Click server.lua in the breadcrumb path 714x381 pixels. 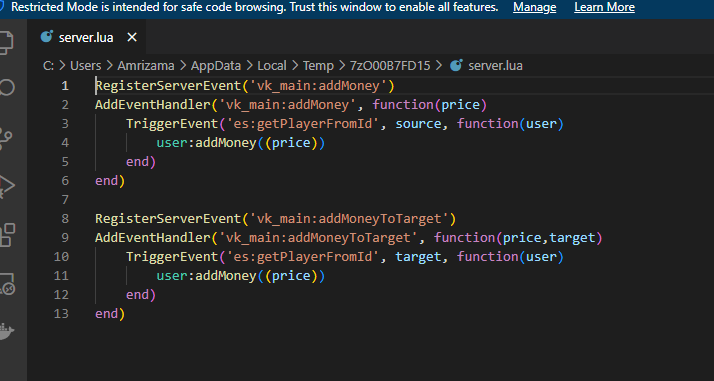click(495, 66)
